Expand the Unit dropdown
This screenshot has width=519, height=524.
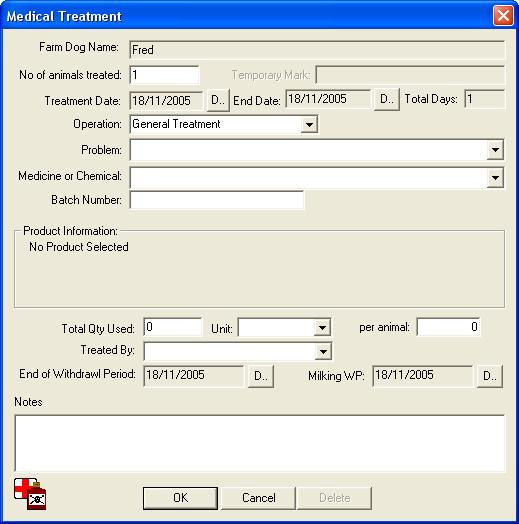[322, 328]
